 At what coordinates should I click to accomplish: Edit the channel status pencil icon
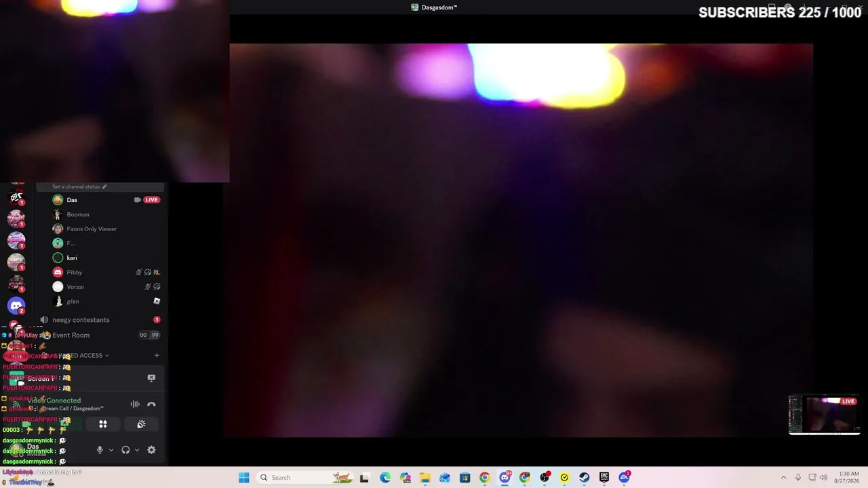104,187
